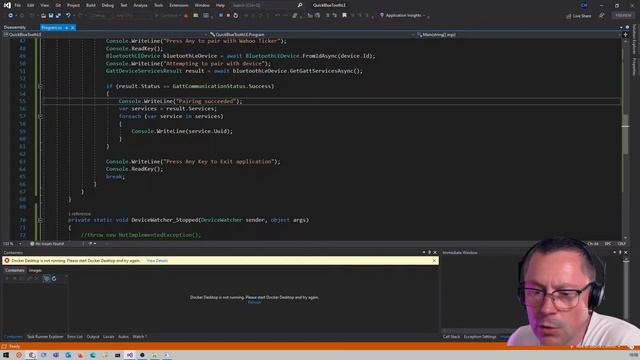Collapse the if (result.Status...) code block
Viewport: 640px width, 360px height.
pyautogui.click(x=40, y=86)
